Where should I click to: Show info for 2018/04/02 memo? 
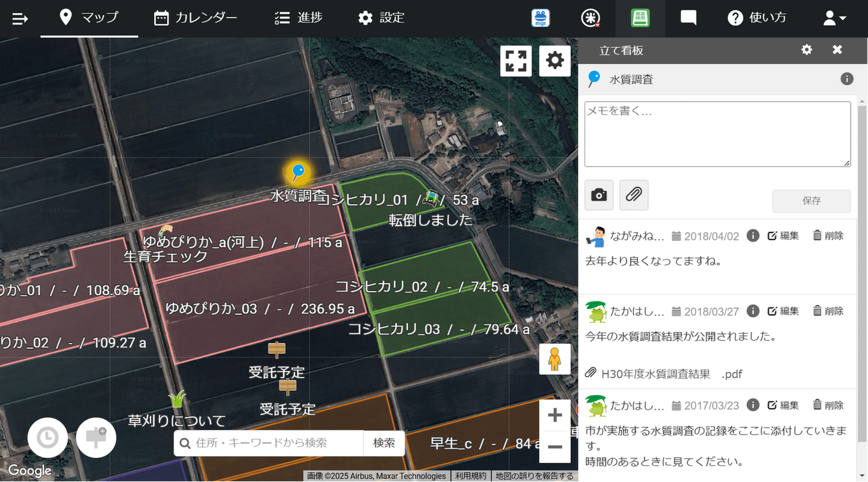coord(753,236)
